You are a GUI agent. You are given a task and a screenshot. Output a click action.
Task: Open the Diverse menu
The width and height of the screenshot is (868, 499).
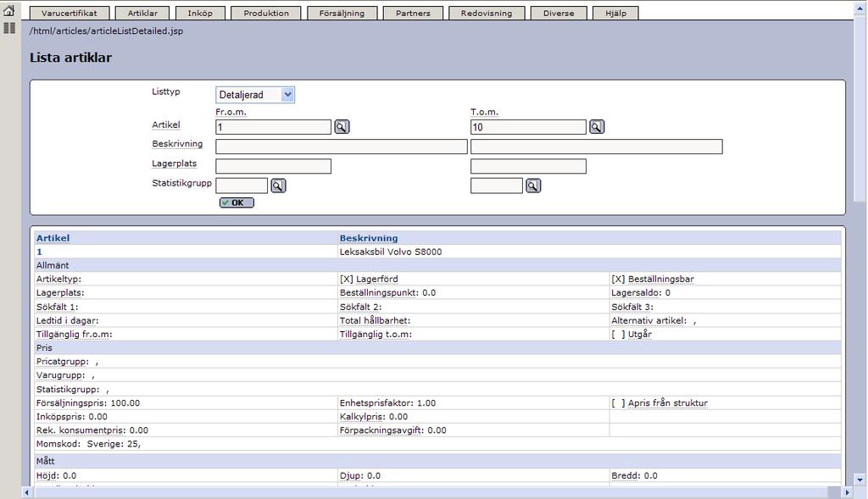click(x=558, y=13)
